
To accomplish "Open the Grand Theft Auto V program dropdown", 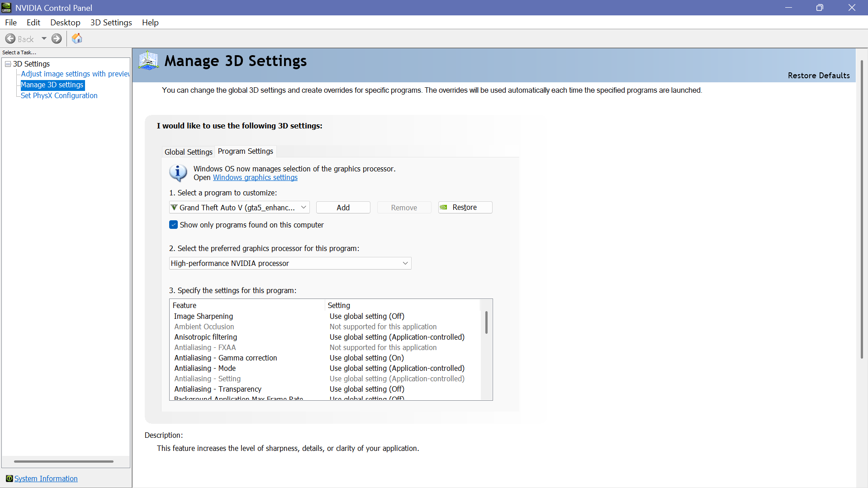I will pyautogui.click(x=239, y=207).
